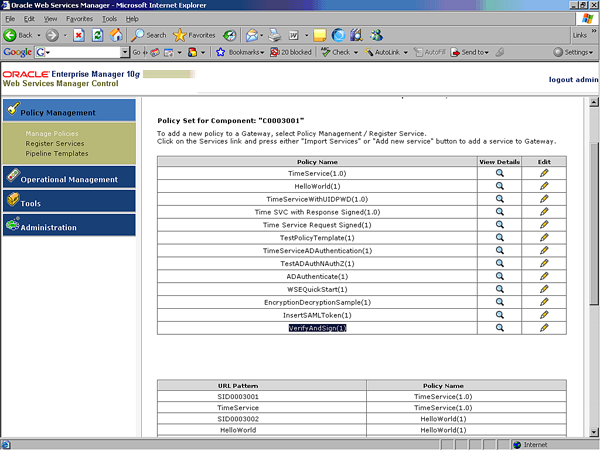This screenshot has height=450, width=600.
Task: Click the highlighted VerifyAndSign(1) policy name
Action: coord(317,328)
